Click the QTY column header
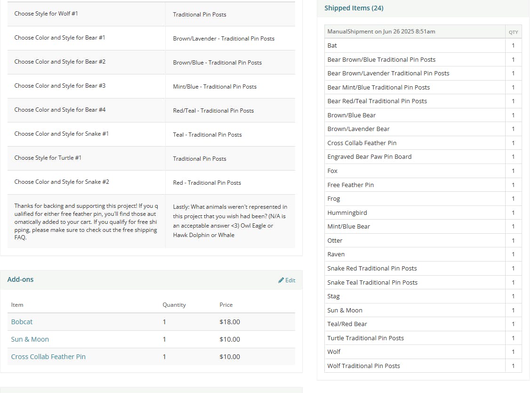The width and height of the screenshot is (532, 393). tap(513, 32)
